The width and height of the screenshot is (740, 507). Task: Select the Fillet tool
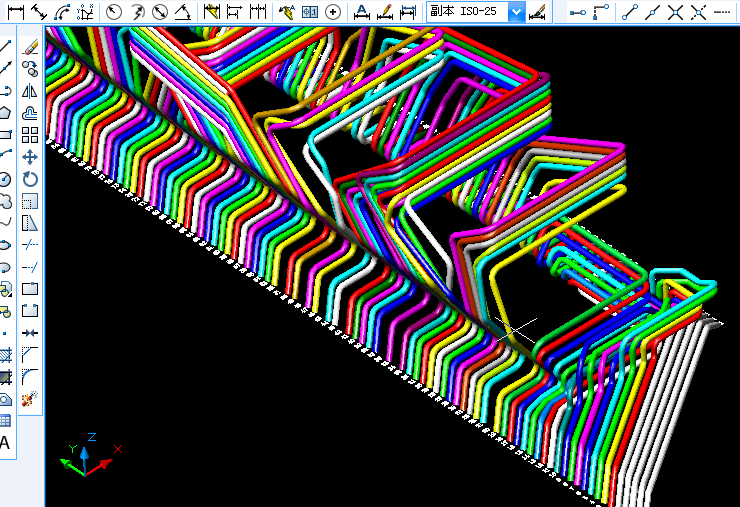pyautogui.click(x=30, y=377)
